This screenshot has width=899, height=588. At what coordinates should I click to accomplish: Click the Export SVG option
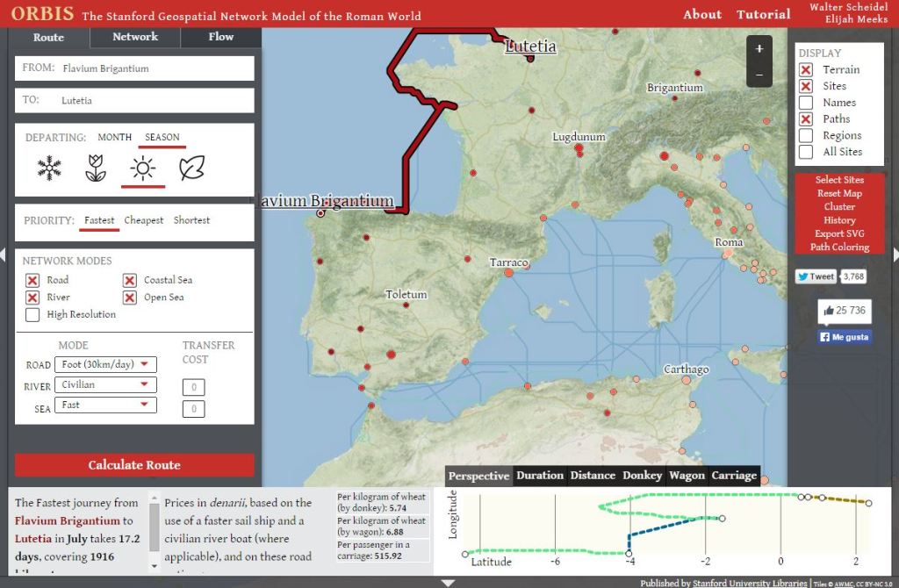tap(839, 233)
